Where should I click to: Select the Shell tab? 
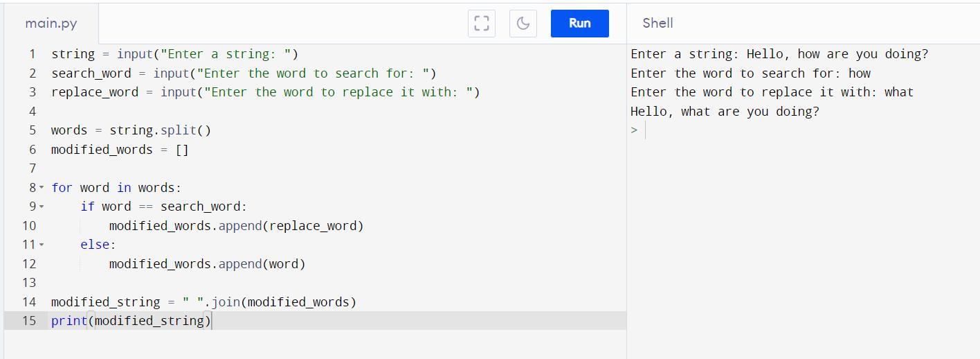tap(657, 24)
